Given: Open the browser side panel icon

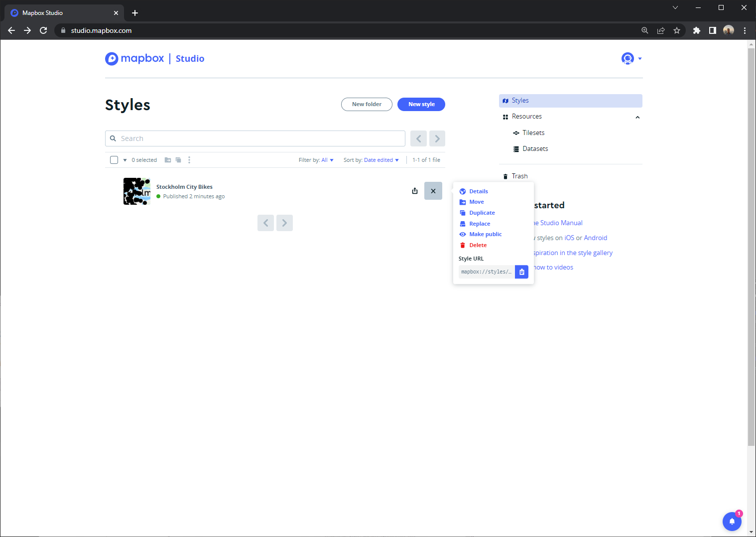Looking at the screenshot, I should pyautogui.click(x=713, y=30).
